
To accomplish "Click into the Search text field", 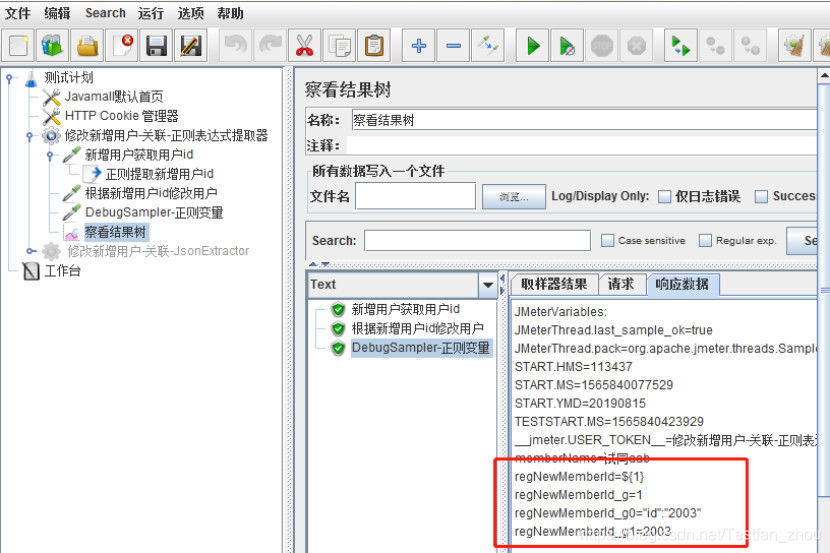I will click(x=477, y=241).
